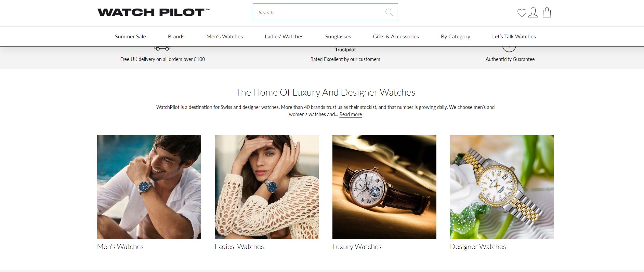Open the Gifts & Accessories menu

coord(396,37)
